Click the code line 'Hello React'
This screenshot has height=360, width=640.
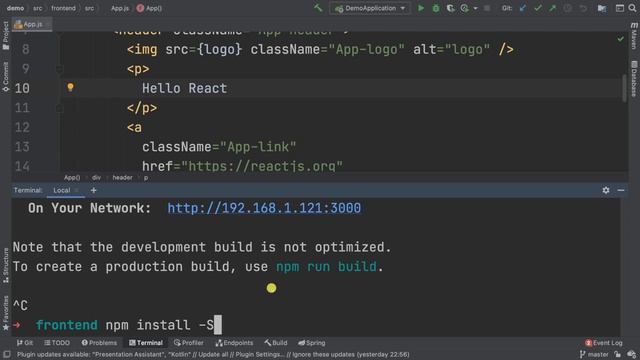[x=184, y=88]
